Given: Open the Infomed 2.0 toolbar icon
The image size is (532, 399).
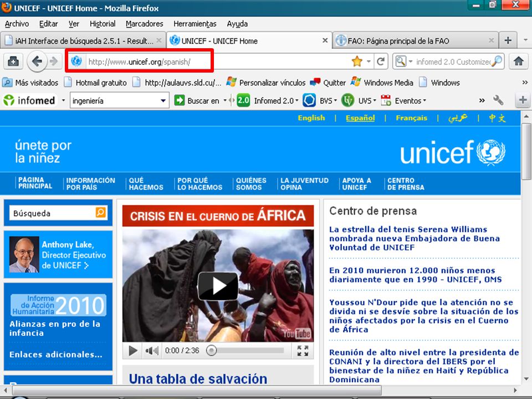Looking at the screenshot, I should [243, 100].
